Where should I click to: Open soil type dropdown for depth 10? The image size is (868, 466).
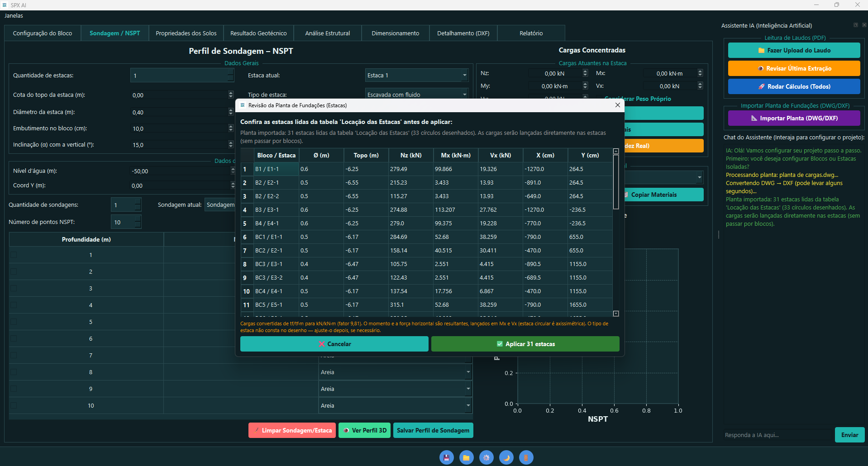click(x=395, y=405)
